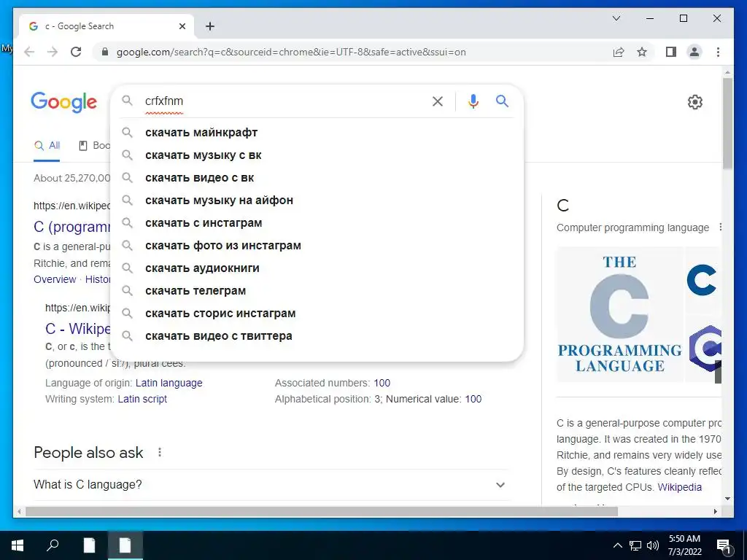Open the side panel icon
747x560 pixels.
tap(671, 52)
